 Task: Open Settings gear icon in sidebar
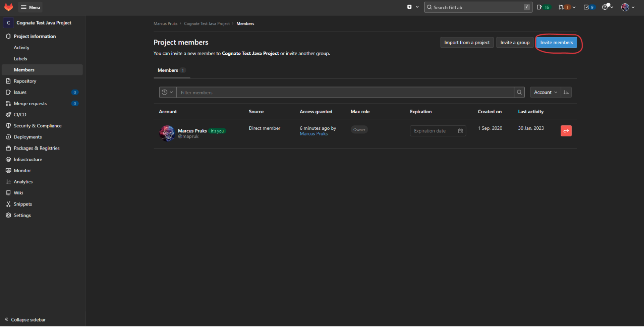pyautogui.click(x=8, y=215)
